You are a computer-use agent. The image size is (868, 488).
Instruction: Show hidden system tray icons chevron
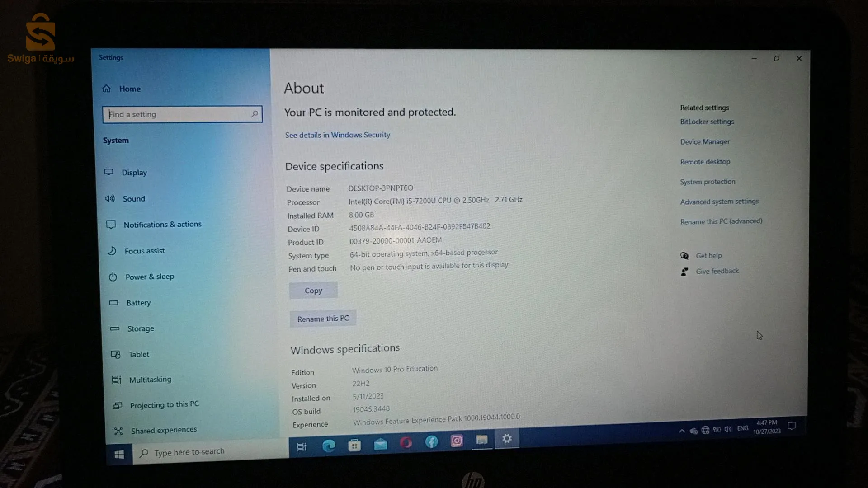[x=681, y=431]
